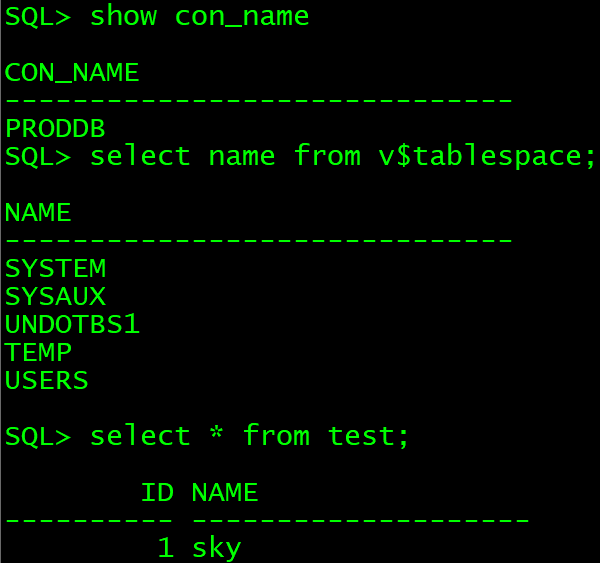Click the 'sky' name value
This screenshot has width=600, height=563.
tap(216, 548)
